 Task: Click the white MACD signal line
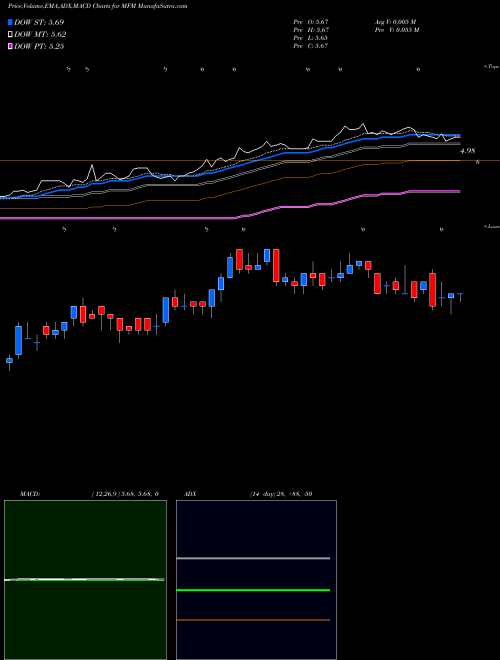pyautogui.click(x=84, y=580)
